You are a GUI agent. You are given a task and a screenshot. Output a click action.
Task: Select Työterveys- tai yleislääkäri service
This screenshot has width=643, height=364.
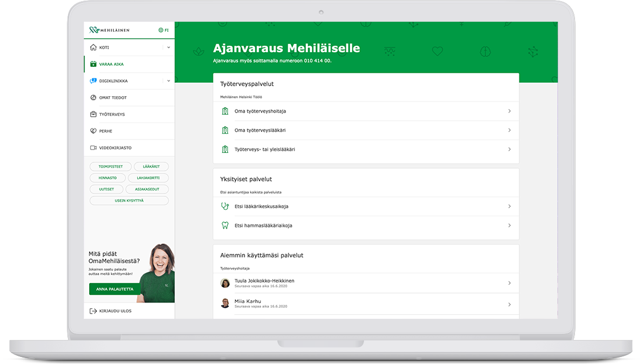[x=366, y=149]
